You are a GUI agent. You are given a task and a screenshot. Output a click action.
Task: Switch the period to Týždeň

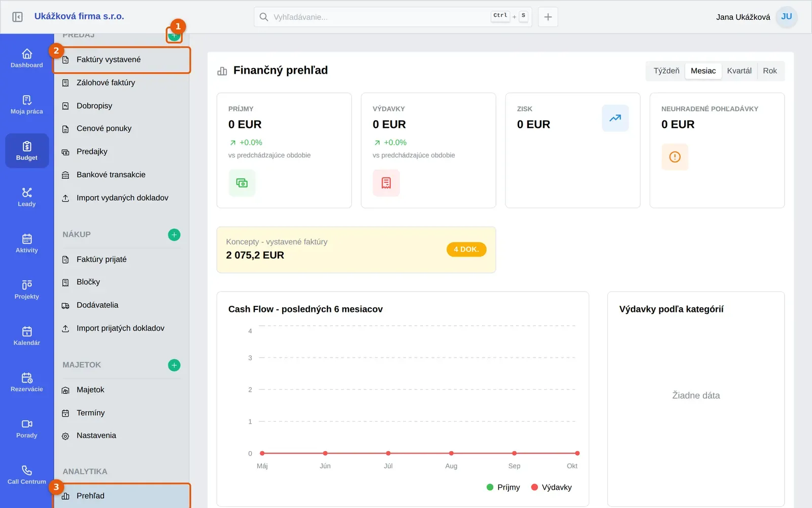coord(666,71)
